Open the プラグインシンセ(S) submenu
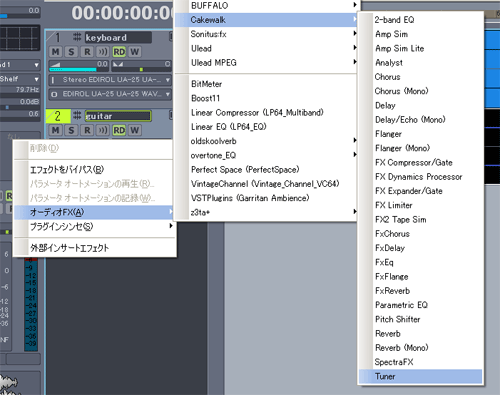 click(x=94, y=227)
